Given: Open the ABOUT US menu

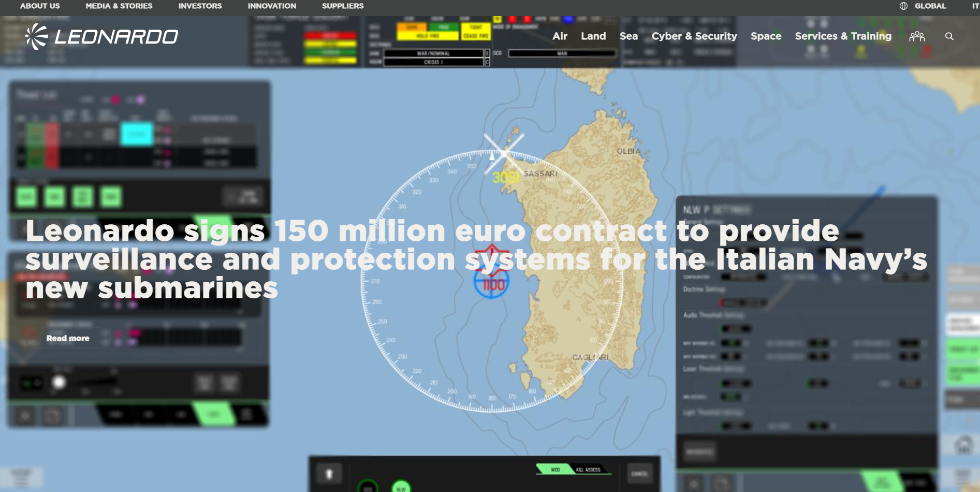Looking at the screenshot, I should pos(40,6).
